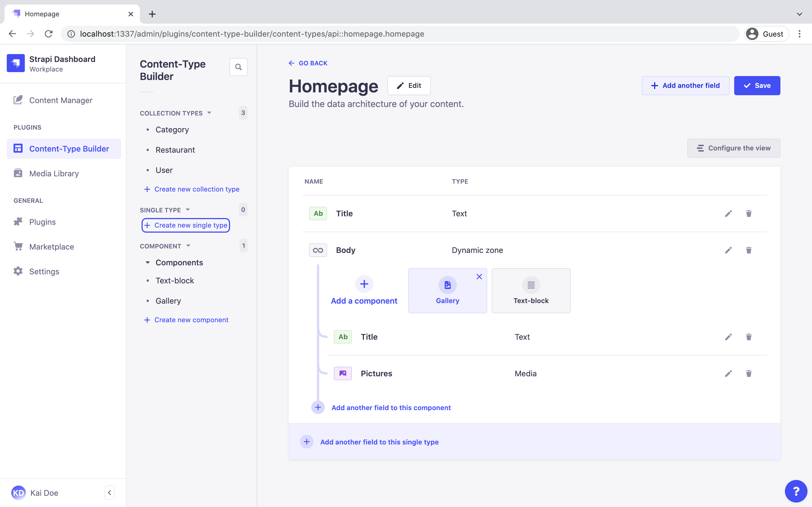This screenshot has height=507, width=812.
Task: Select the Category collection type
Action: (172, 129)
